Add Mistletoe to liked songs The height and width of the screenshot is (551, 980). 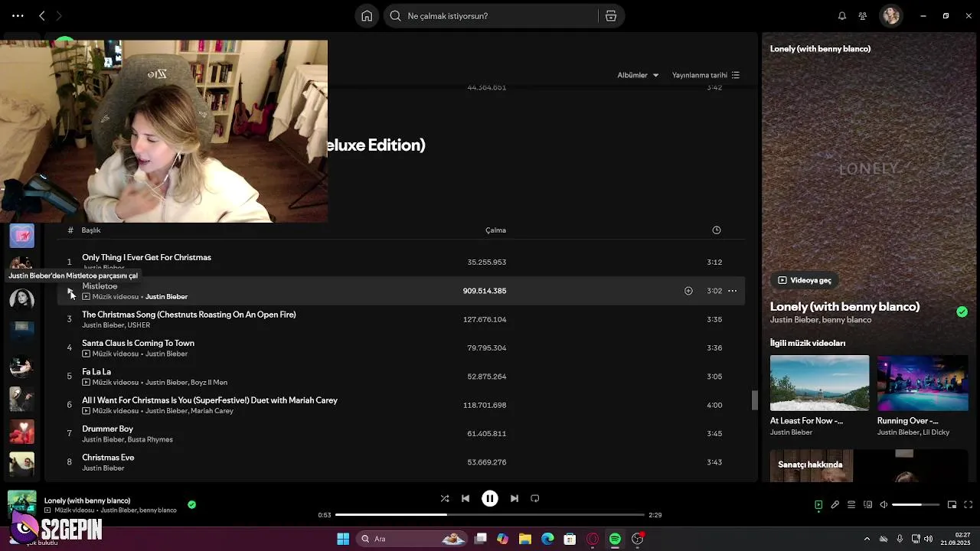click(688, 291)
